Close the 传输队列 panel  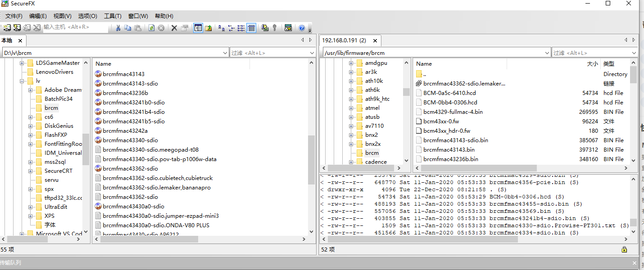click(x=635, y=263)
